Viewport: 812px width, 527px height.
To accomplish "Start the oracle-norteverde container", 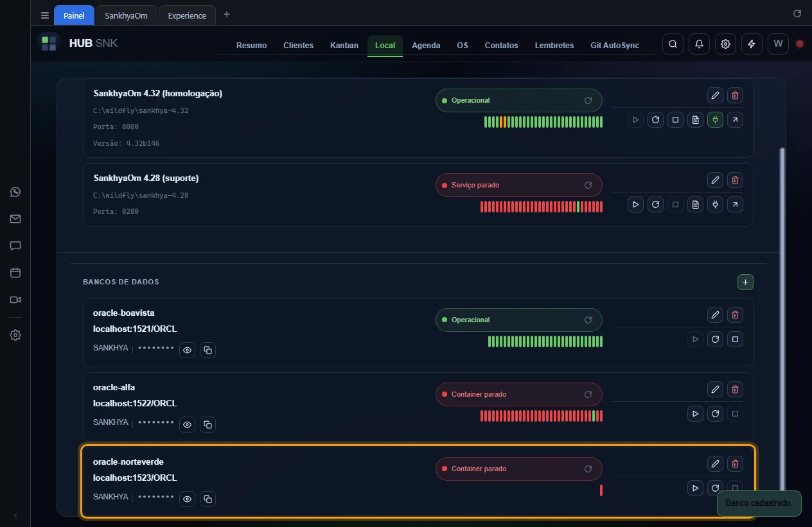I will (695, 488).
